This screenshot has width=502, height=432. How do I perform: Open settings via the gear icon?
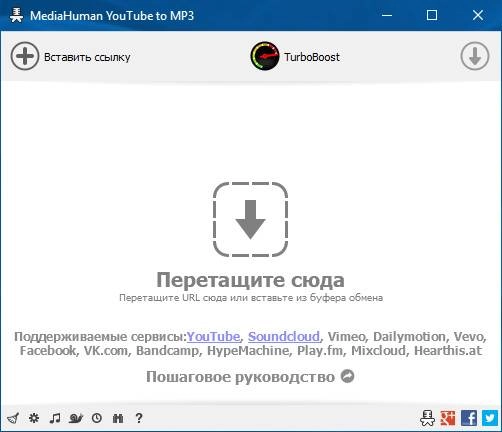tap(34, 418)
